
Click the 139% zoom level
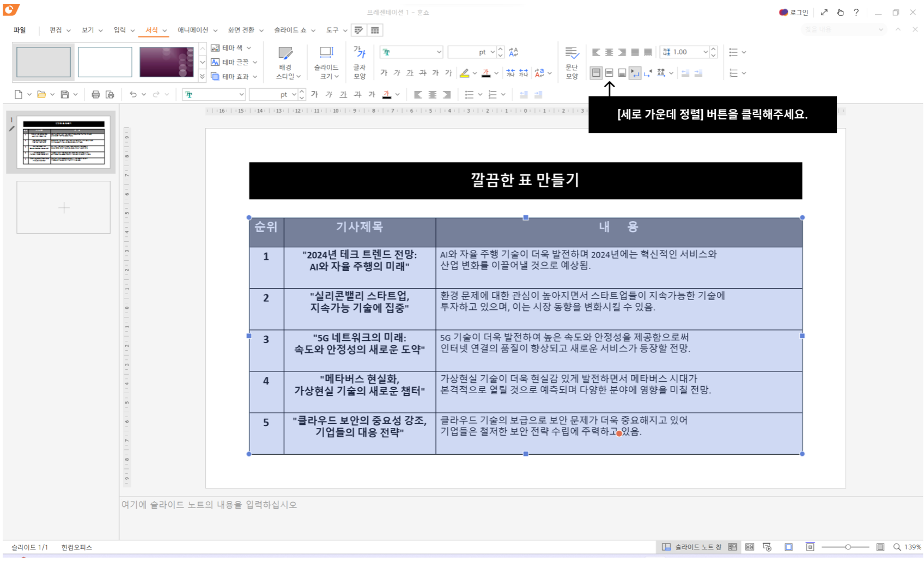pyautogui.click(x=913, y=547)
